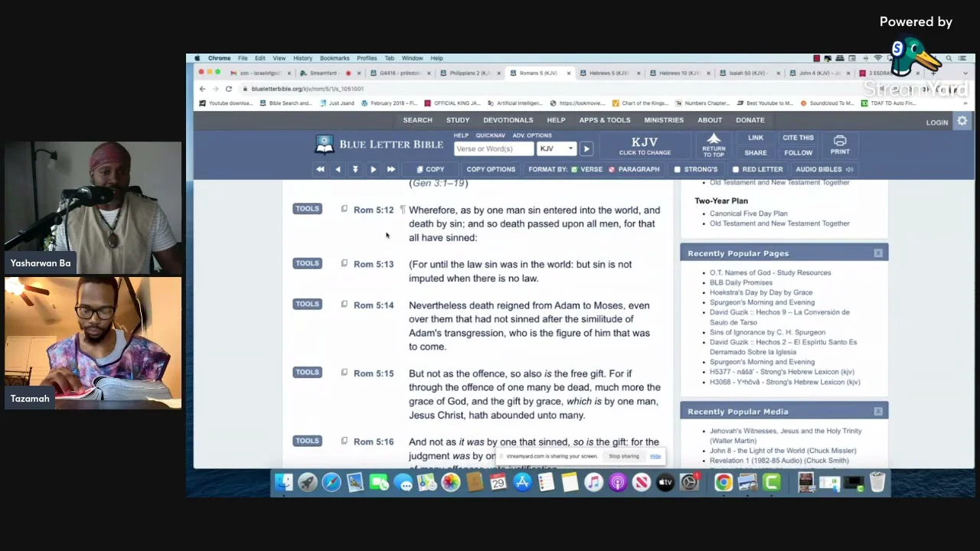Open TOOLS for Rom 5:12
This screenshot has height=551, width=980.
pyautogui.click(x=307, y=208)
